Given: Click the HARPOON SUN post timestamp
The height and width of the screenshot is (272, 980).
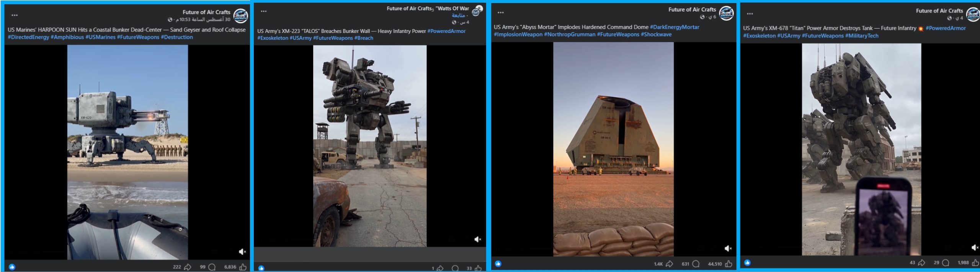Looking at the screenshot, I should (x=203, y=20).
